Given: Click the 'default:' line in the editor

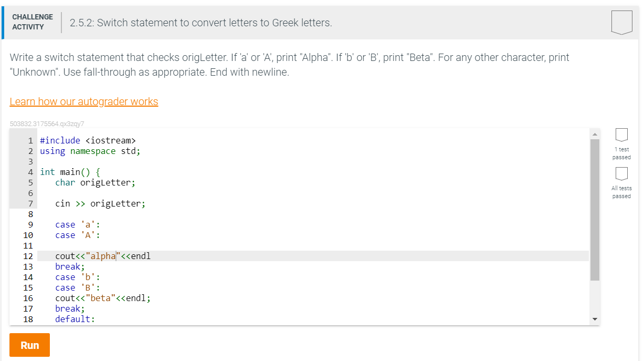Looking at the screenshot, I should pos(74,319).
